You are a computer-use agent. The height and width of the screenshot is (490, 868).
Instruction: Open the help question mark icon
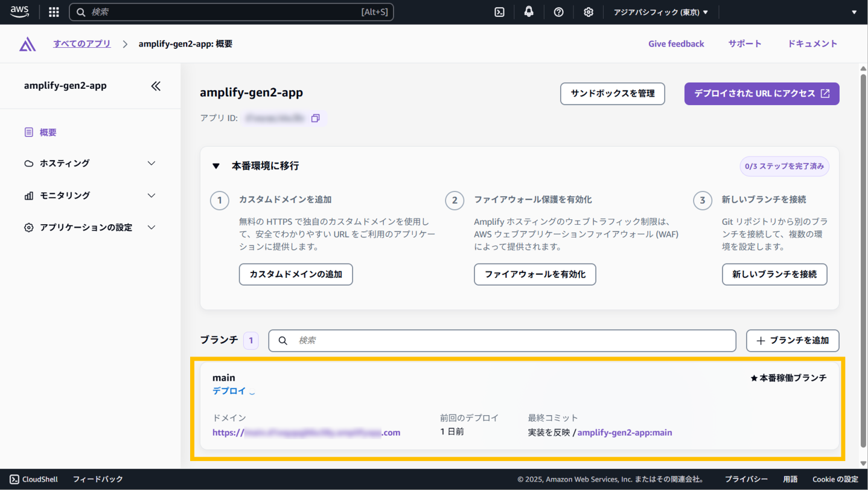[x=558, y=12]
